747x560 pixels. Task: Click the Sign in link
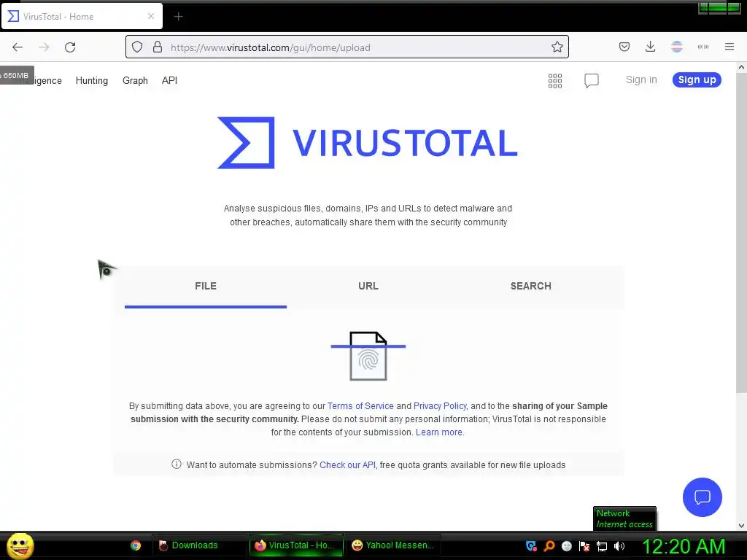[641, 79]
